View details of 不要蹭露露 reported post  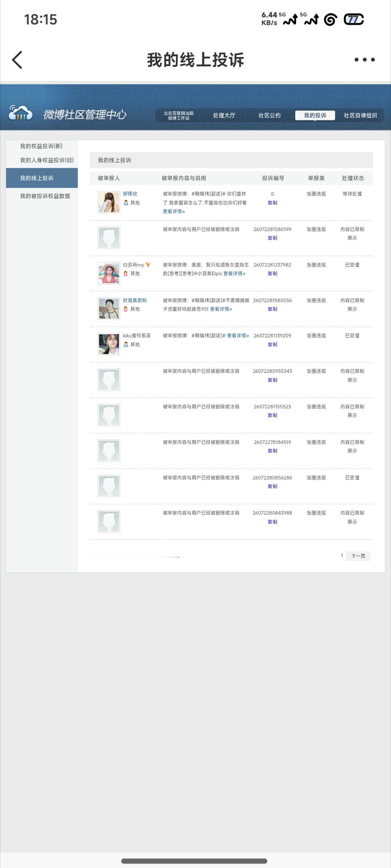click(221, 309)
